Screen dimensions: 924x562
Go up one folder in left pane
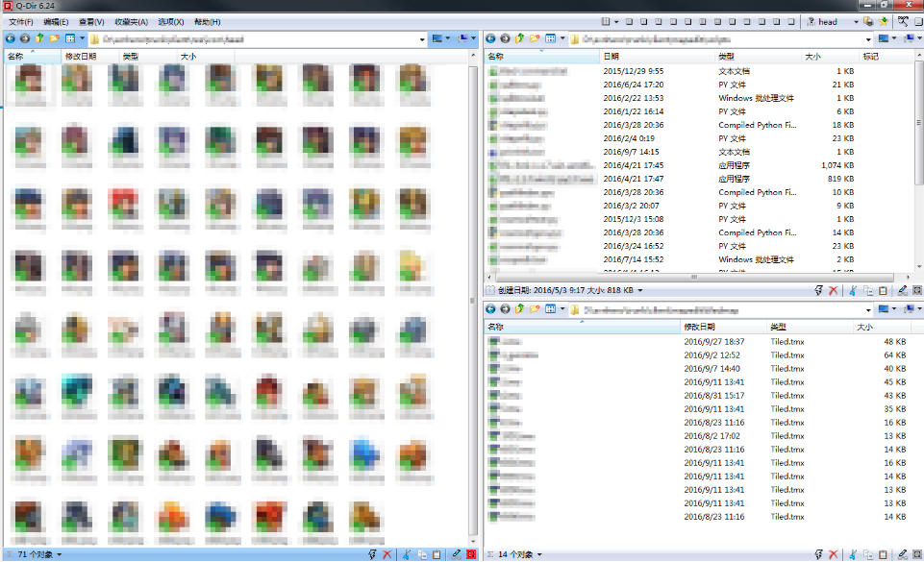(39, 38)
